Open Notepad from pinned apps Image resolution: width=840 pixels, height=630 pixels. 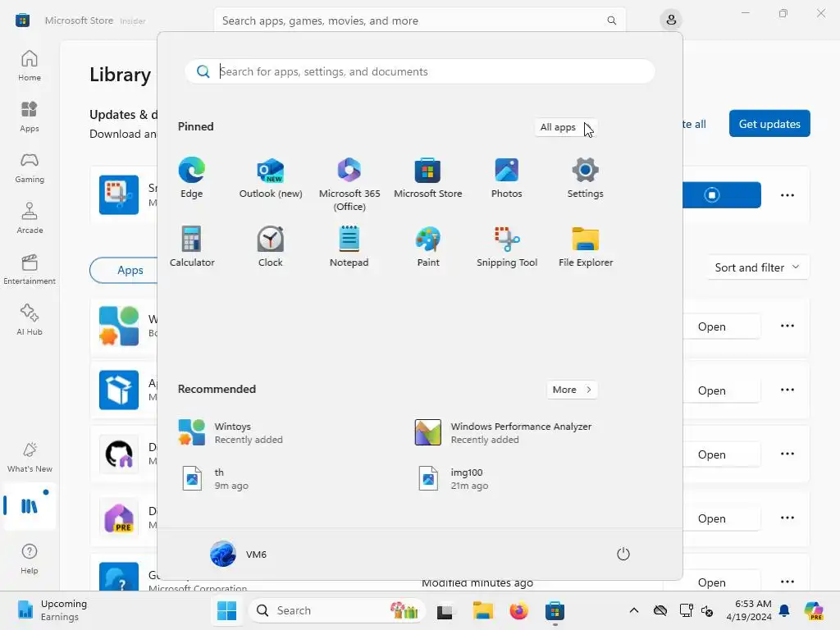pos(349,246)
